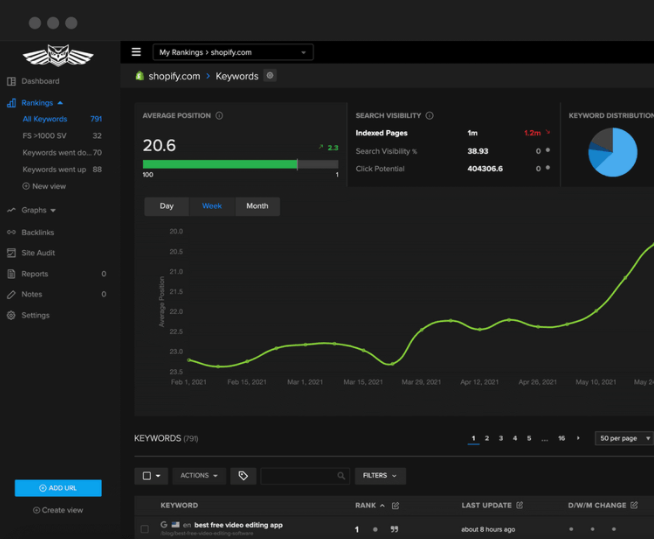Click Google icon in first keyword row
The image size is (654, 539).
point(164,525)
